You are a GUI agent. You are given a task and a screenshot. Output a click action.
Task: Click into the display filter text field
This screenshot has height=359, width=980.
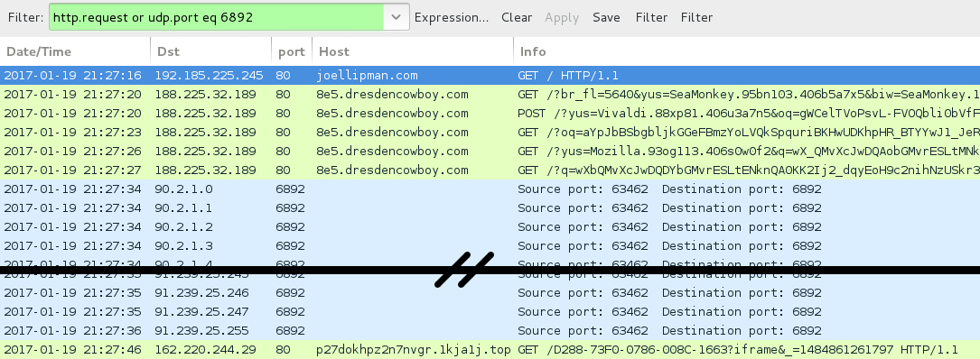216,17
